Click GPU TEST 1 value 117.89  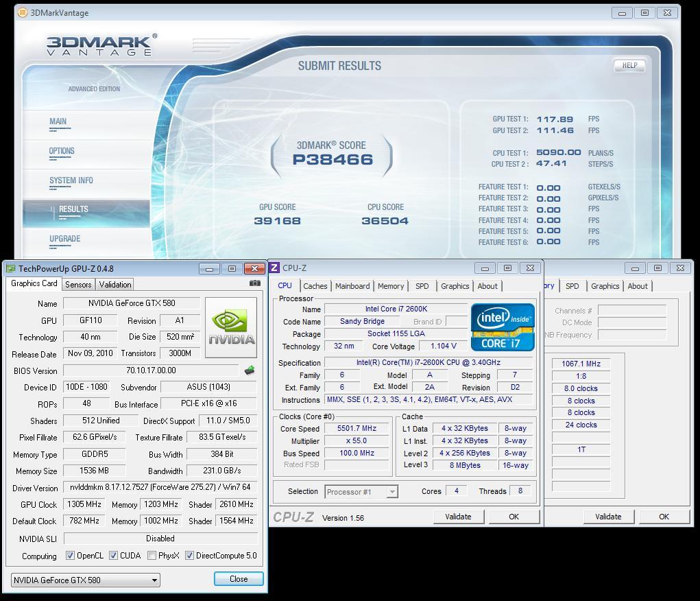(x=555, y=119)
